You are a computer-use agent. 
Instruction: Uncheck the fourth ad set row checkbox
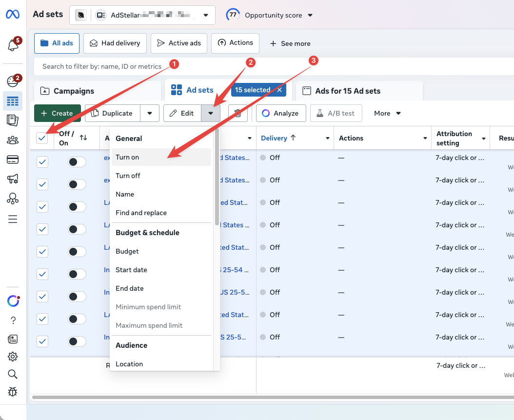pyautogui.click(x=42, y=229)
